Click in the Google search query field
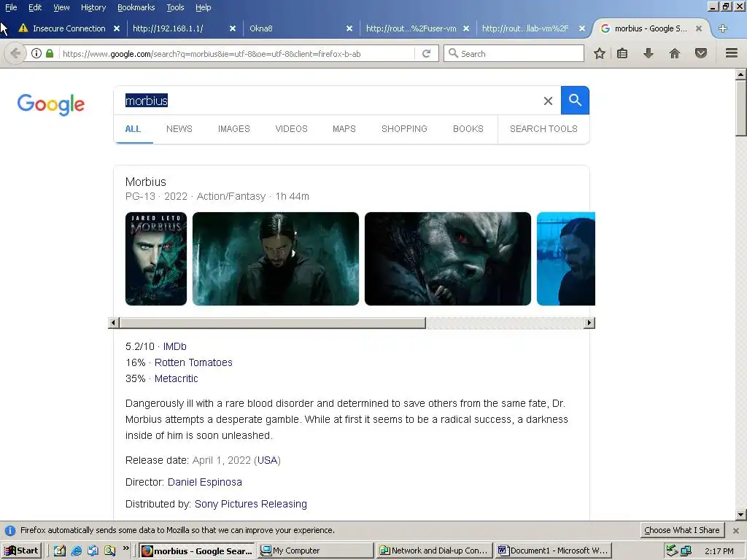The width and height of the screenshot is (747, 560). click(329, 101)
